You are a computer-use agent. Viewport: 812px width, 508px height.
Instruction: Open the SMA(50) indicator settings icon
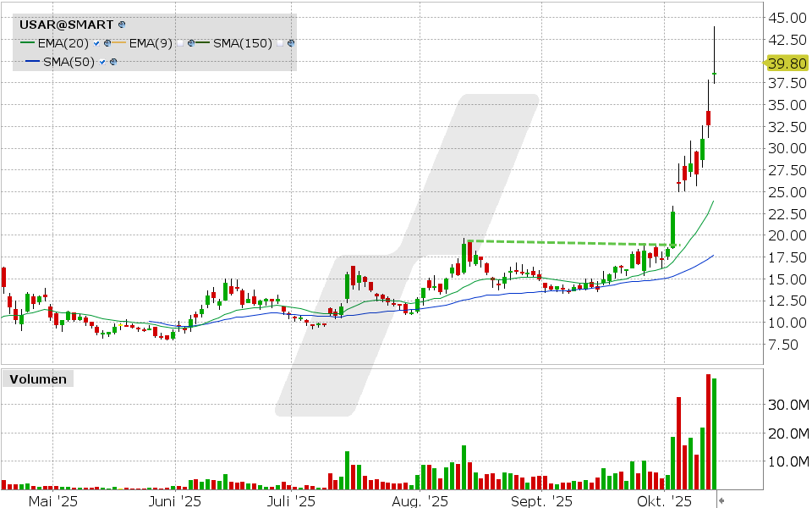pyautogui.click(x=113, y=62)
